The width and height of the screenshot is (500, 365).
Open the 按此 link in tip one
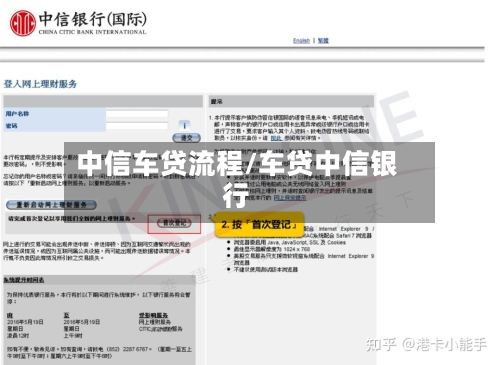tap(276, 138)
